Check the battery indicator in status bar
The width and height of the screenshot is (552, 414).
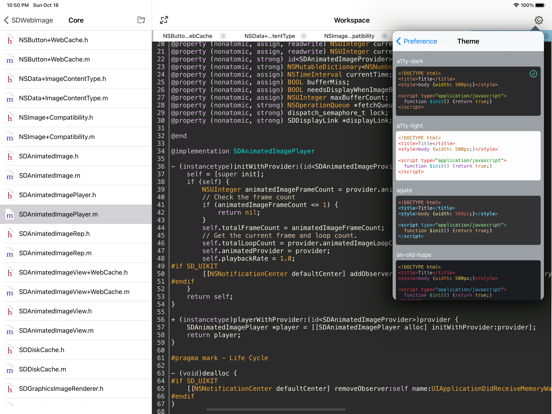click(x=540, y=5)
